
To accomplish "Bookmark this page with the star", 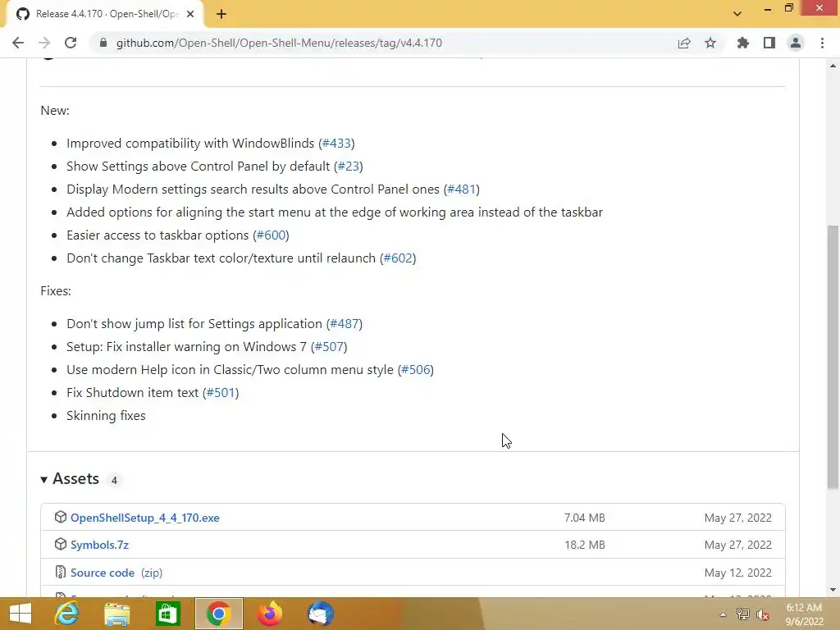I will tap(710, 43).
